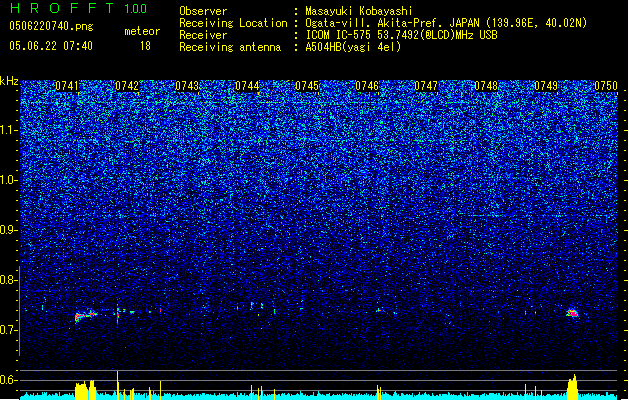Click the 0746 time marker
The width and height of the screenshot is (629, 400).
coord(367,86)
